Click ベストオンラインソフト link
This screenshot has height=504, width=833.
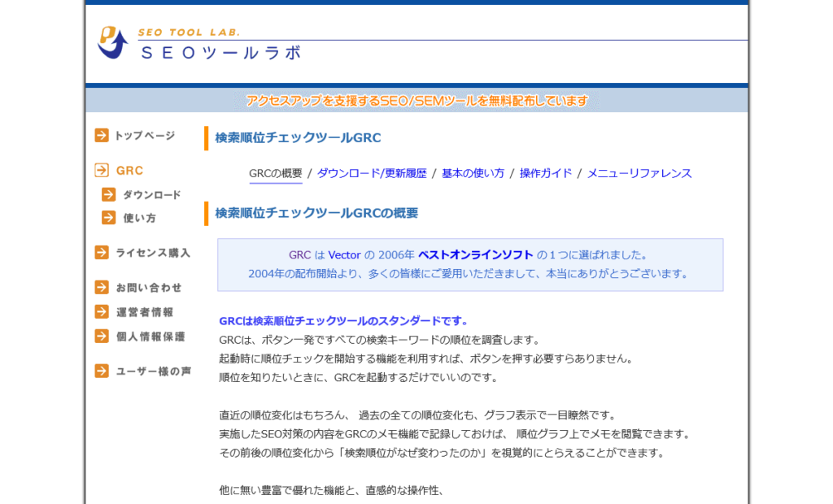[475, 255]
